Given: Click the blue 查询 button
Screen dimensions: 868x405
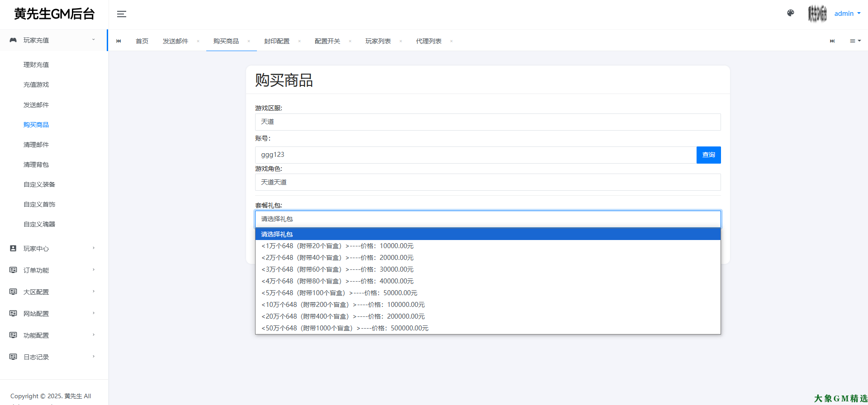Looking at the screenshot, I should coord(708,155).
